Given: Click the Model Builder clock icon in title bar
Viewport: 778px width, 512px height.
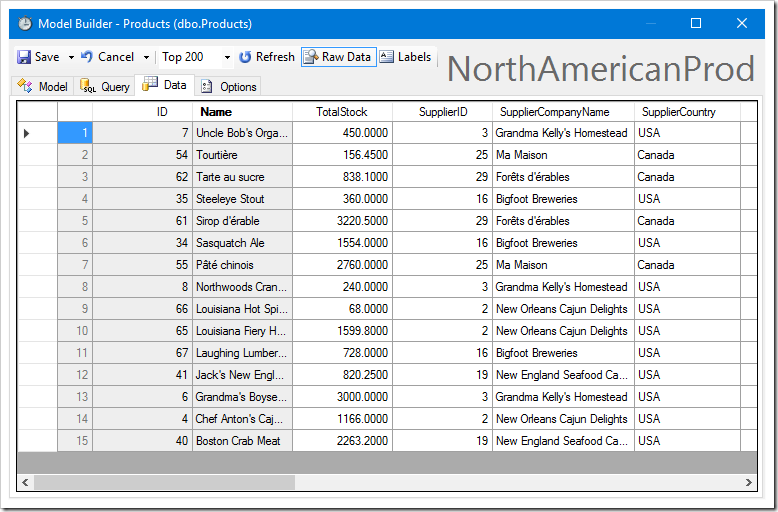Looking at the screenshot, I should (x=25, y=23).
